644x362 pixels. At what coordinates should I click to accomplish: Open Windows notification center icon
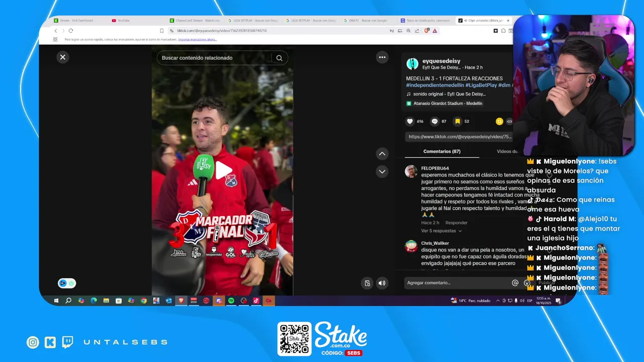(558, 301)
